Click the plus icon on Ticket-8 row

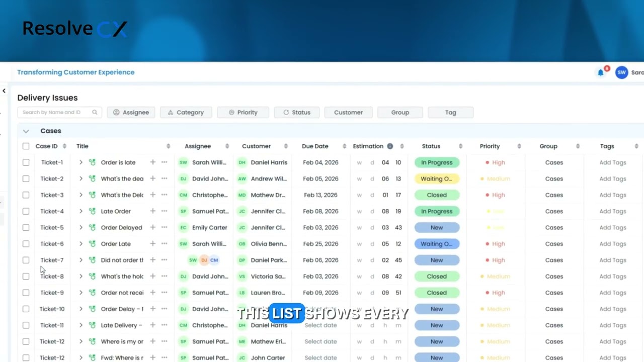(152, 276)
